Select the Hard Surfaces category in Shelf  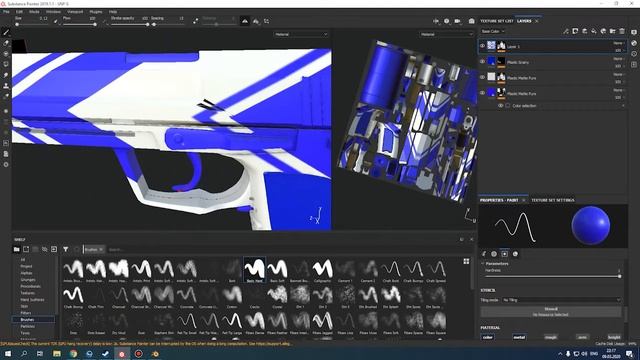point(32,300)
